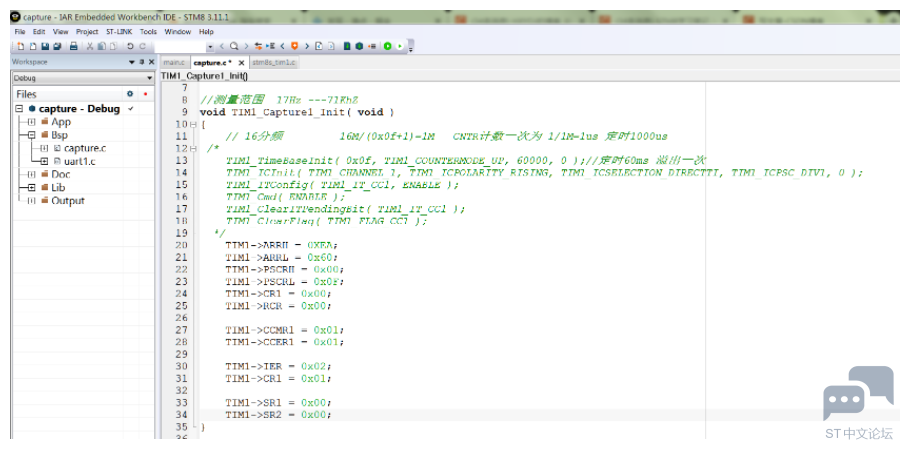
Task: Click the Save All toolbar icon
Action: tap(58, 46)
